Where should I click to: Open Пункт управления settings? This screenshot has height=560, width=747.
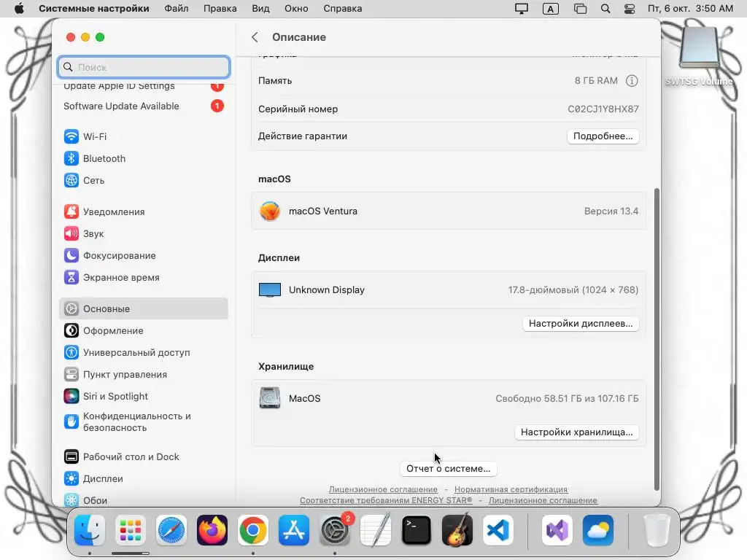(x=144, y=374)
